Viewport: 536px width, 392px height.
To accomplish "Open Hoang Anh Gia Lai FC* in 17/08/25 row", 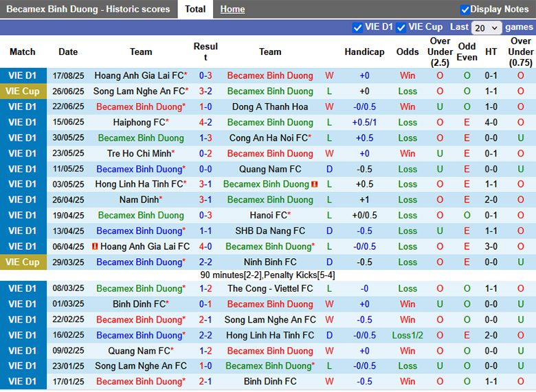I will pos(141,76).
